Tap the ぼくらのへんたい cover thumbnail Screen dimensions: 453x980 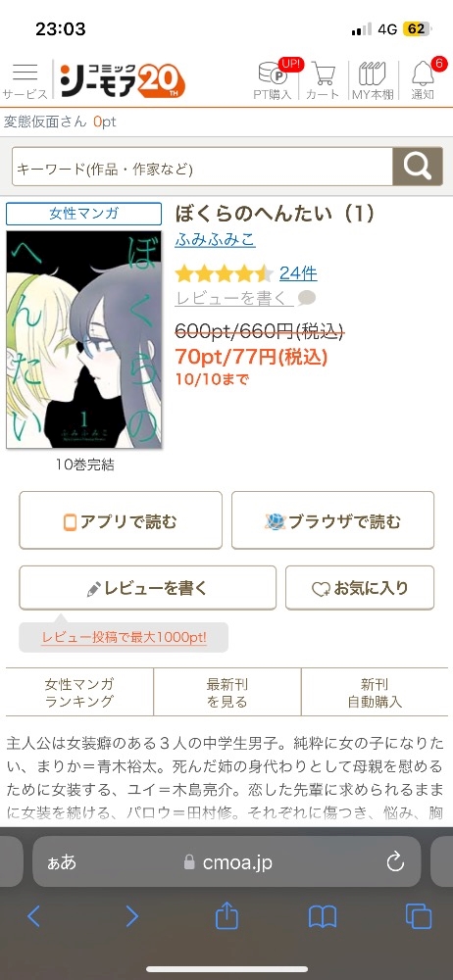coord(84,339)
